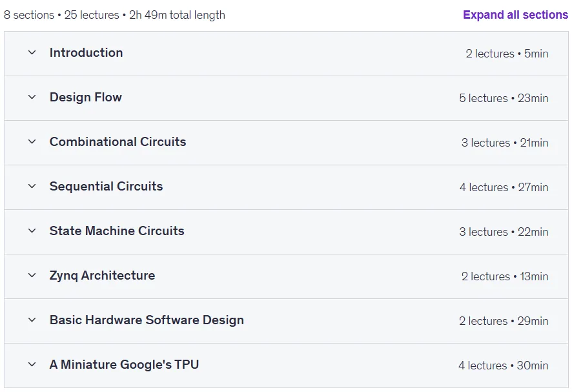Click the 5 lectures • 23min label
This screenshot has width=572, height=392.
click(x=504, y=98)
